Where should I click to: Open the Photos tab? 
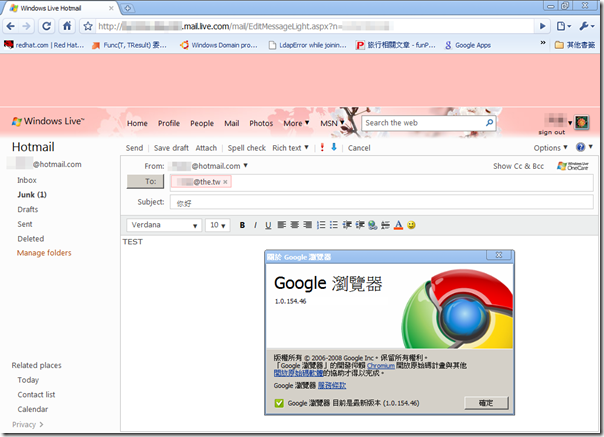tap(261, 123)
